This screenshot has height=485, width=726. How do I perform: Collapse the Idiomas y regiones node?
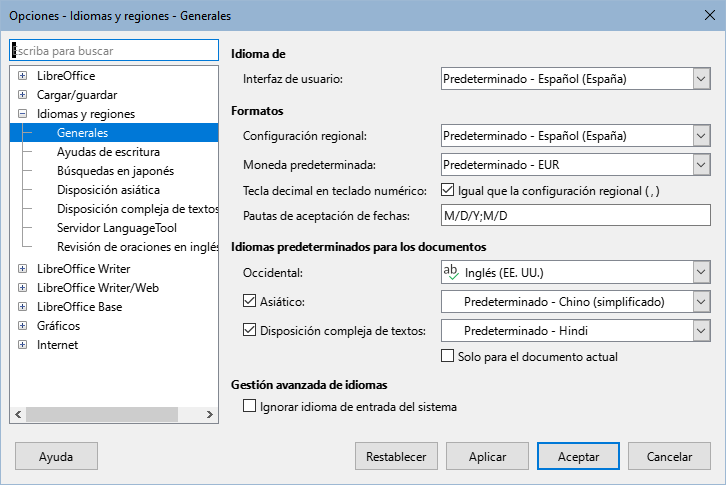(22, 113)
